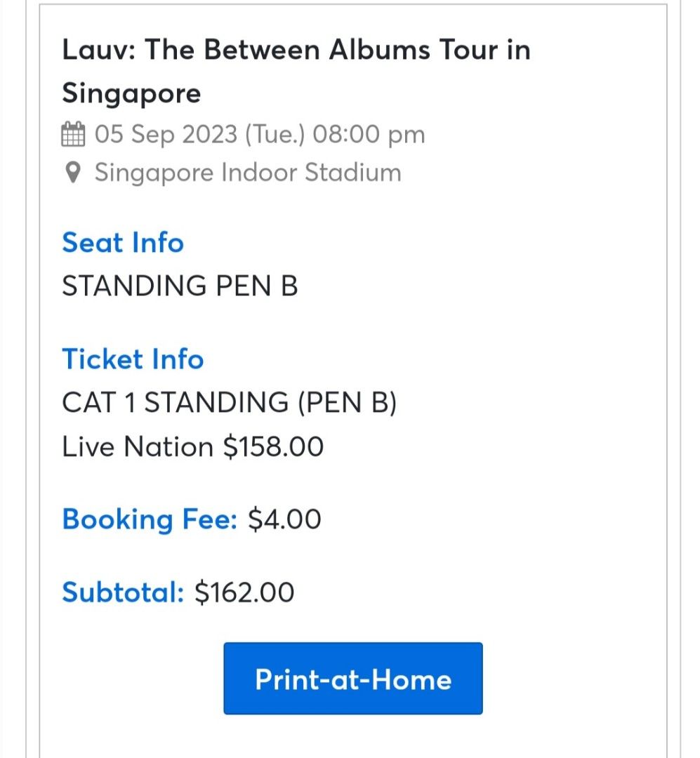Click the event title Lauv: The Between Albums Tour
Viewport: 700px width, 758px height.
pos(296,49)
